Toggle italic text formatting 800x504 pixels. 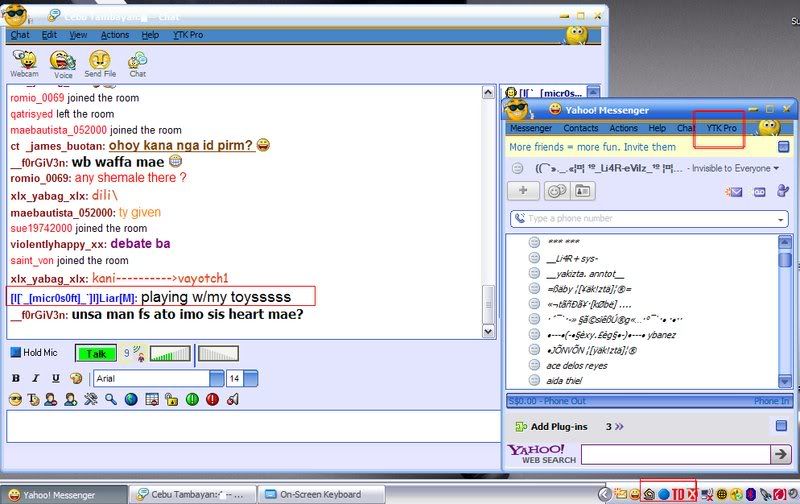(36, 378)
